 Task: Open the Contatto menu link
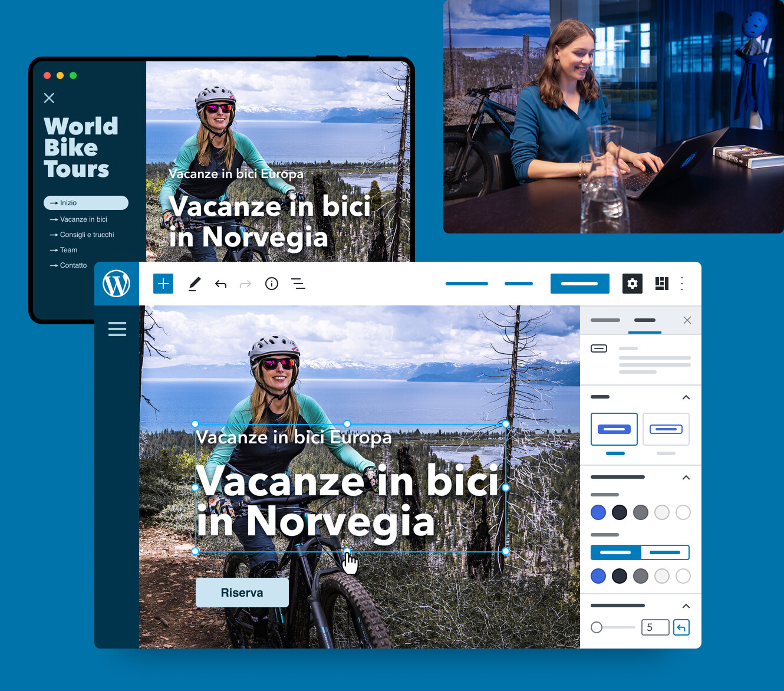click(x=68, y=265)
